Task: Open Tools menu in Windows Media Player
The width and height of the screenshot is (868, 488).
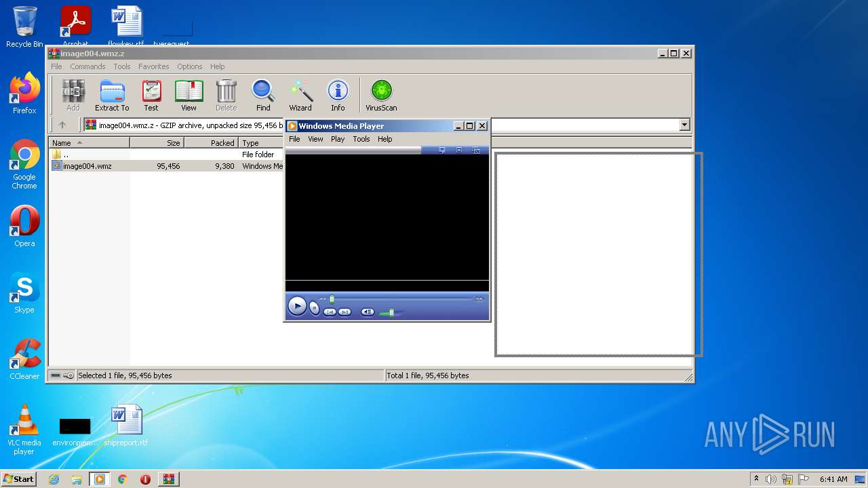Action: pyautogui.click(x=361, y=139)
